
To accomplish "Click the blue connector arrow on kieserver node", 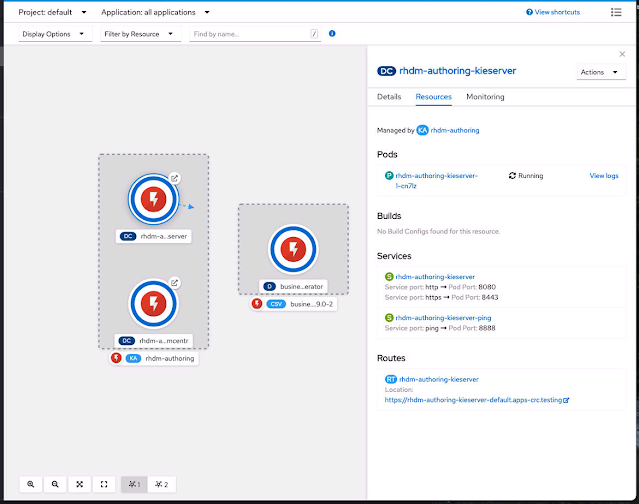I will pos(188,206).
